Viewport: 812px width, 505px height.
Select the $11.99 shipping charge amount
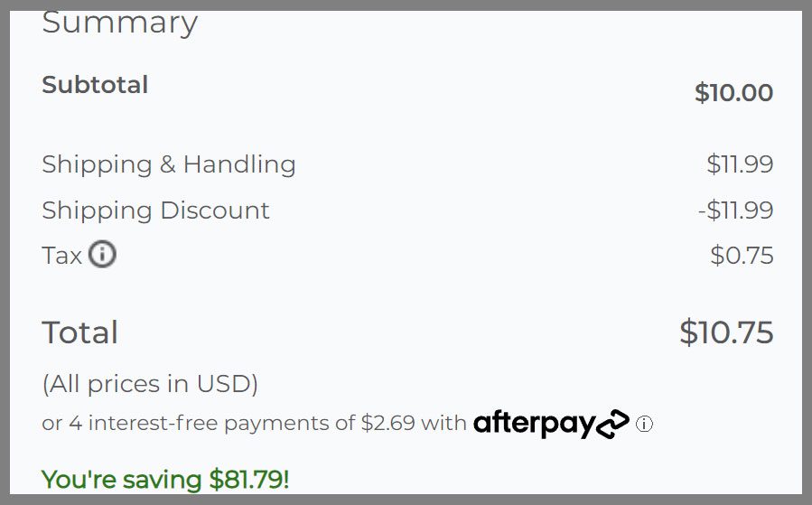click(x=740, y=164)
